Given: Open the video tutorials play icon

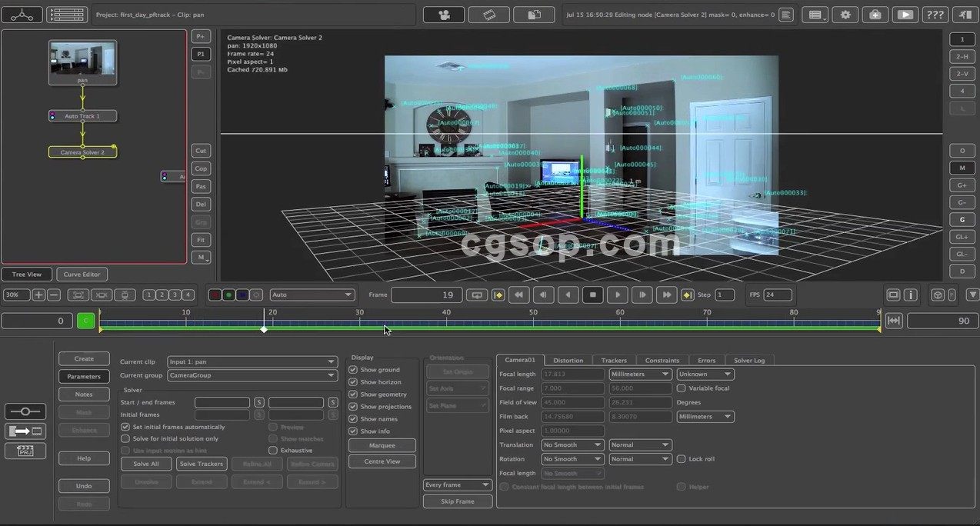Looking at the screenshot, I should tap(905, 15).
